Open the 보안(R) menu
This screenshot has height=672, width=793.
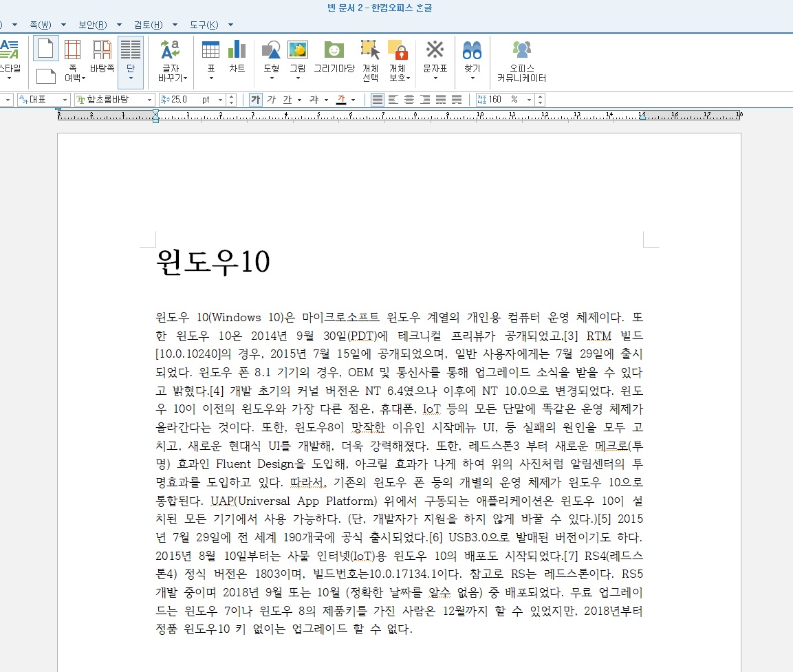click(x=93, y=25)
